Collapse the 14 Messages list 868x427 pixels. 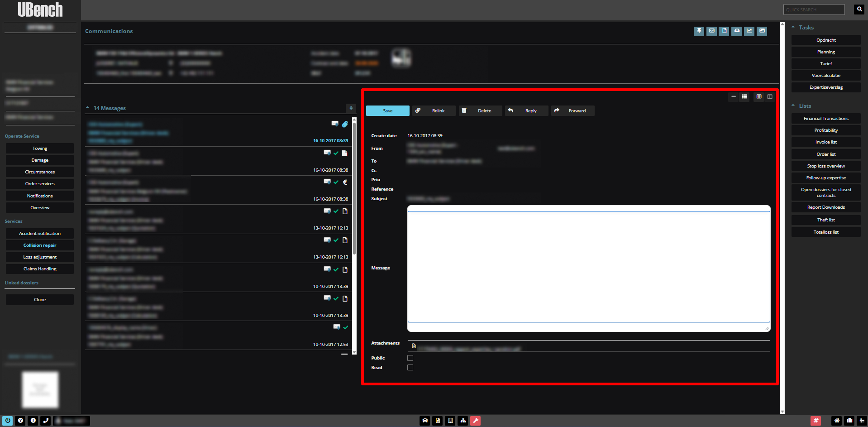click(x=87, y=108)
